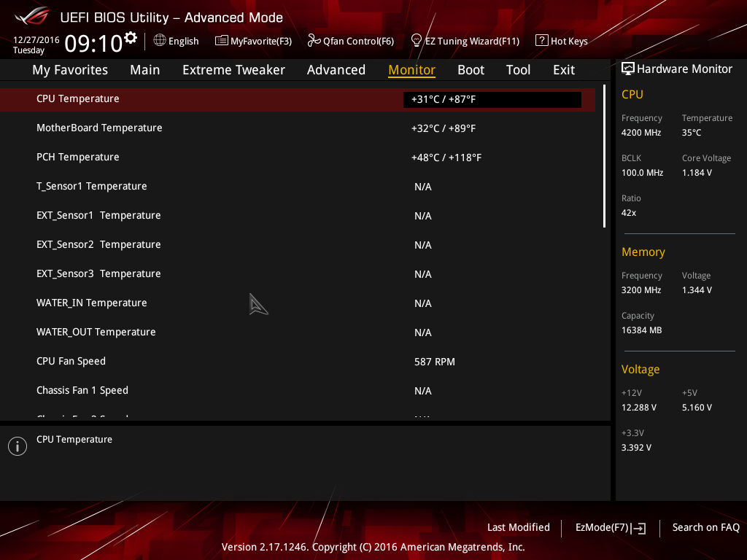Viewport: 747px width, 560px height.
Task: Open the My Favorites tab
Action: pyautogui.click(x=70, y=70)
